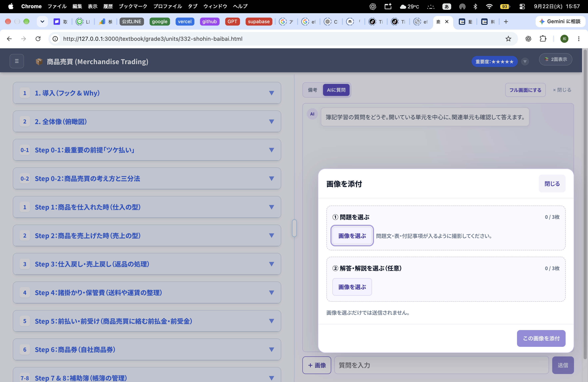Click the Wi-Fi status icon

[x=489, y=6]
